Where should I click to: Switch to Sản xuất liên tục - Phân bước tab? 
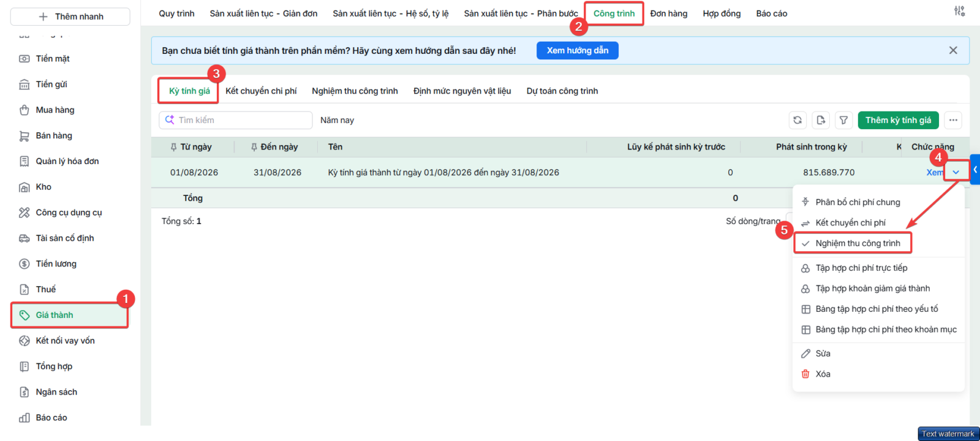tap(521, 13)
